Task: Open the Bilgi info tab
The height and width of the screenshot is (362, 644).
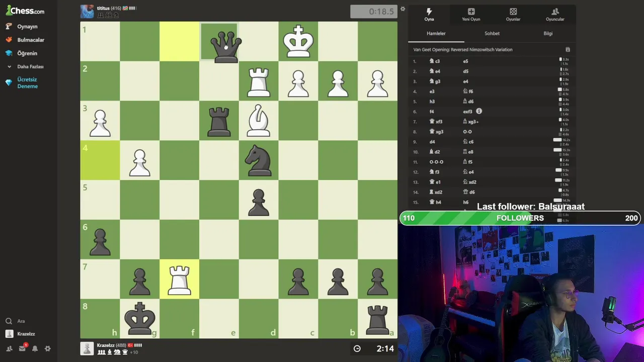Action: [548, 33]
